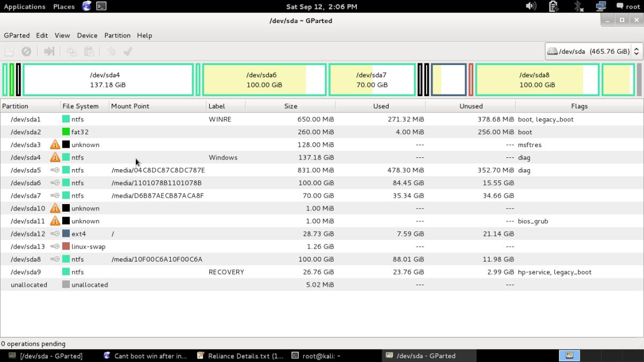Click the Undo last operation icon
This screenshot has width=644, height=362.
[111, 52]
